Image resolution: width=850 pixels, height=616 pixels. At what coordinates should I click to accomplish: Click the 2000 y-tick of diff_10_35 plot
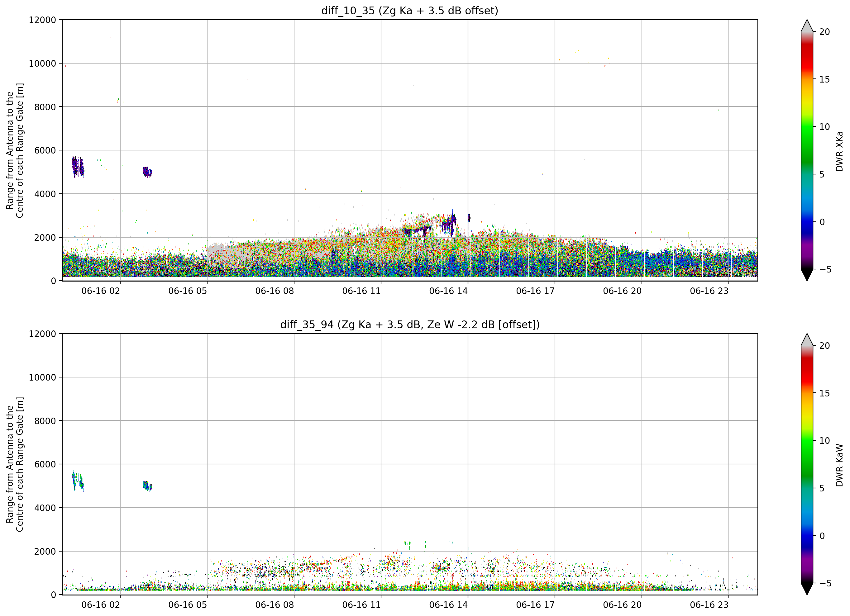click(45, 238)
